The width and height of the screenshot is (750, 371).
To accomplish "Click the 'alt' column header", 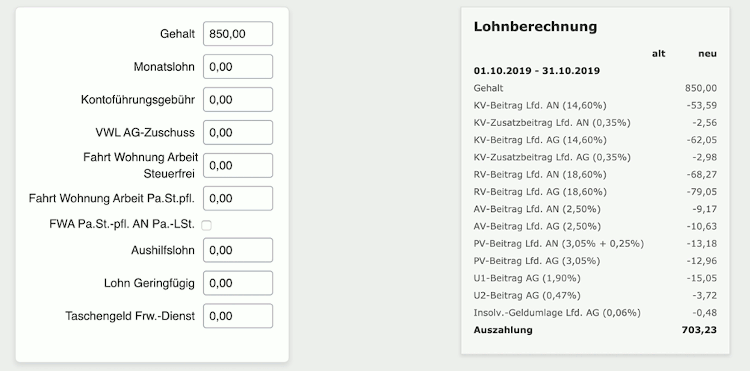I will pyautogui.click(x=659, y=54).
